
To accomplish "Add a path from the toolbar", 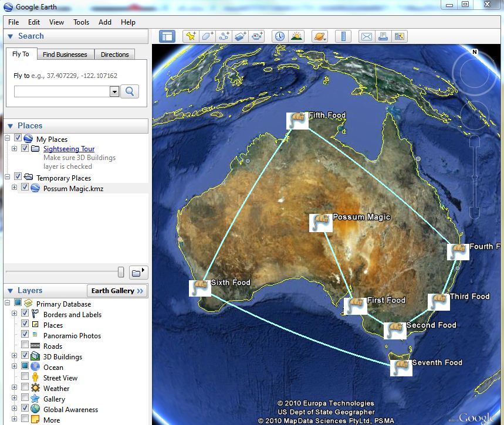I will tap(224, 36).
